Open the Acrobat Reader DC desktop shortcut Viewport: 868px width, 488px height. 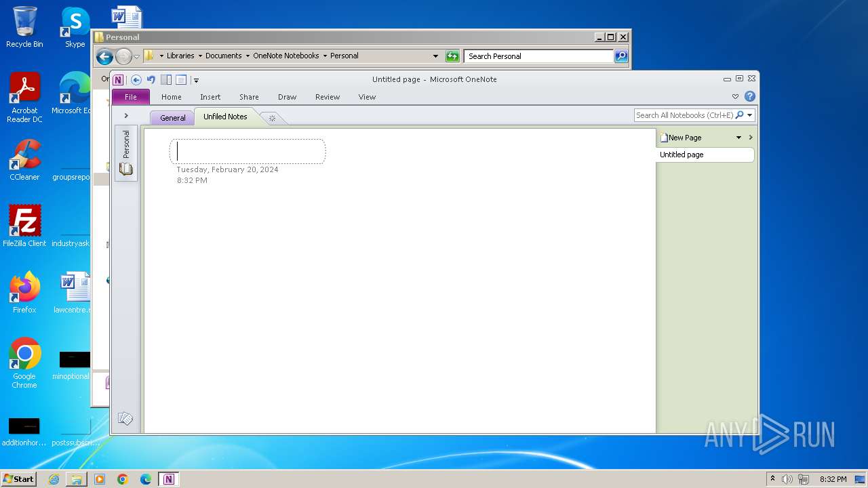24,98
